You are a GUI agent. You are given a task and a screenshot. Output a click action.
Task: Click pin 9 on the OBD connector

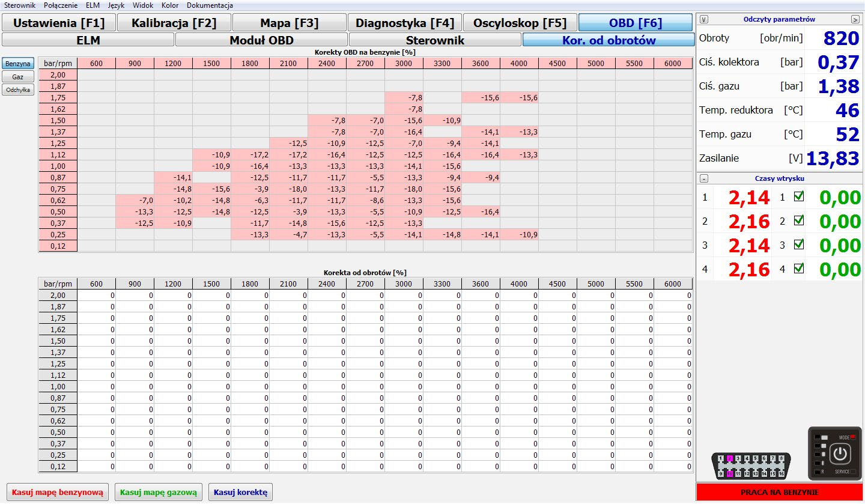[721, 474]
